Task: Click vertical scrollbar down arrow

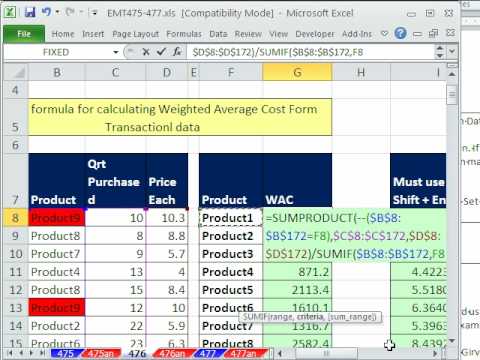Action: tap(452, 340)
